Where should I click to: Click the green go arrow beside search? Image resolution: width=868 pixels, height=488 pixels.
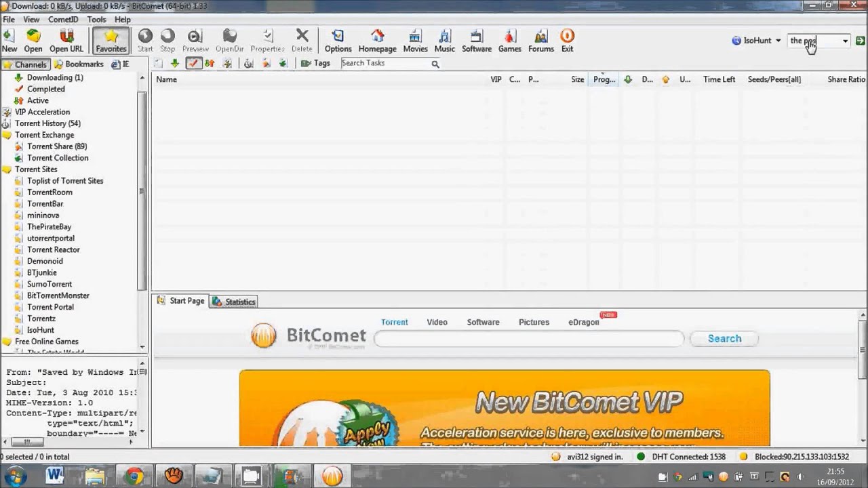pos(860,41)
